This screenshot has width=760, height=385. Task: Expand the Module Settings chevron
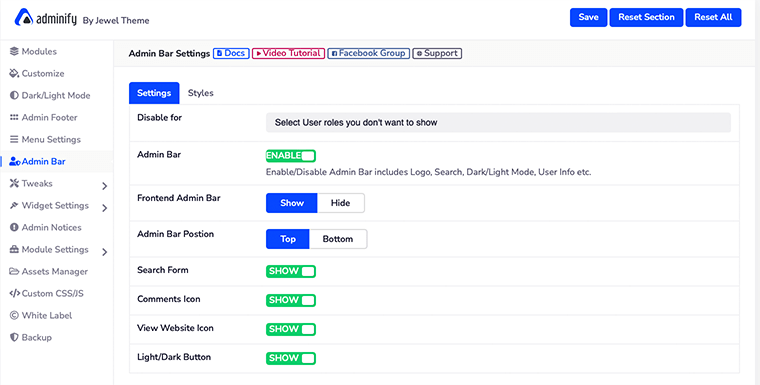(105, 252)
